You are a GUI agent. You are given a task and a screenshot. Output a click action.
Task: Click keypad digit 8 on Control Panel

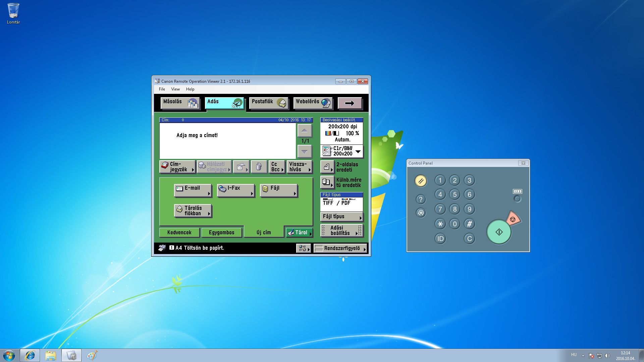tap(455, 209)
